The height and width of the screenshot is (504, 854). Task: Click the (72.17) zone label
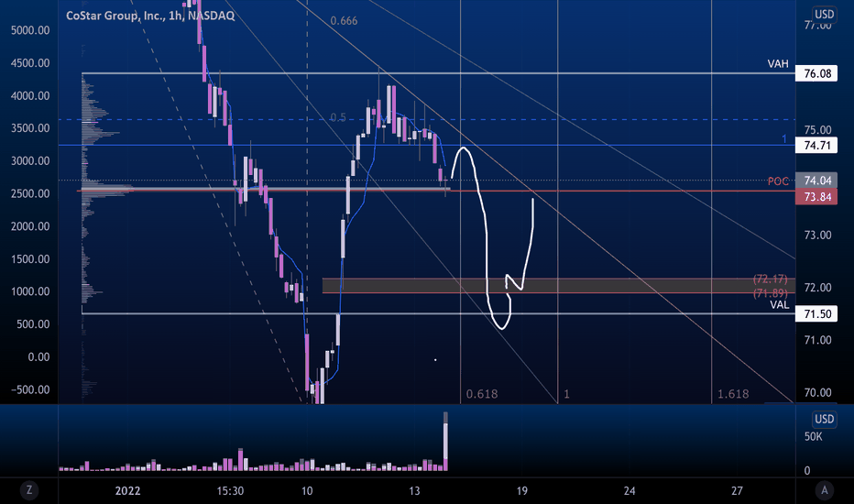click(770, 279)
